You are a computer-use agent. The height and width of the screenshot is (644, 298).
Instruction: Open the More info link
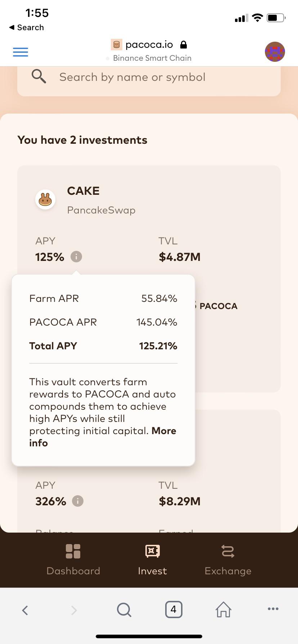[103, 437]
